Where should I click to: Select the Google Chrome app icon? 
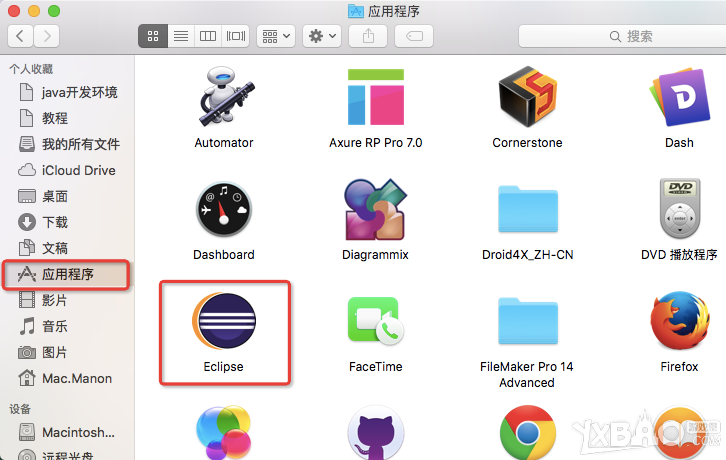click(x=528, y=433)
